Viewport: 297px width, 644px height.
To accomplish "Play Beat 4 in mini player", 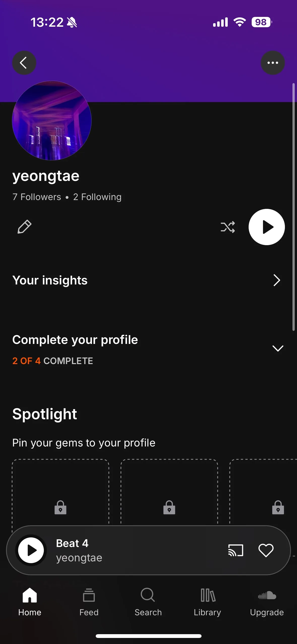I will (x=31, y=550).
